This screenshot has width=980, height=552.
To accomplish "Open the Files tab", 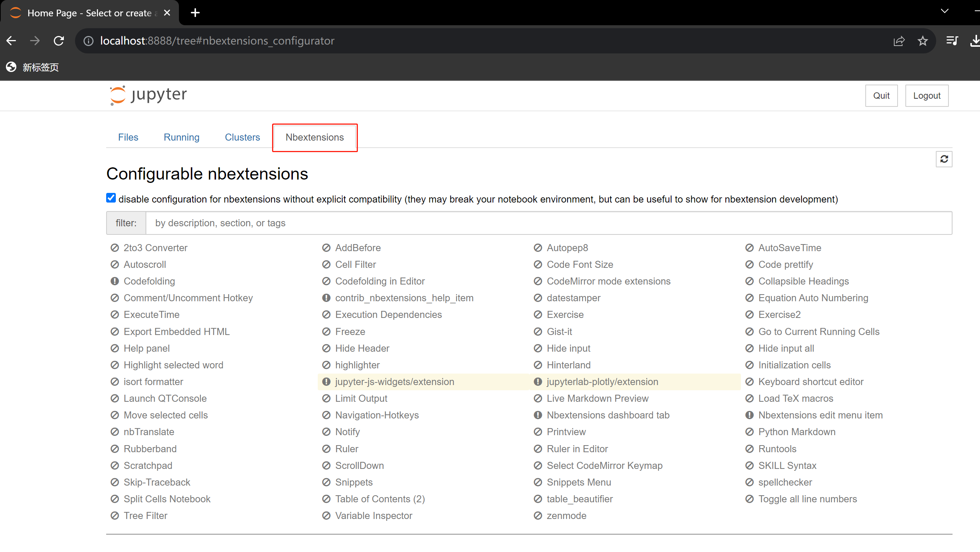I will pos(128,137).
